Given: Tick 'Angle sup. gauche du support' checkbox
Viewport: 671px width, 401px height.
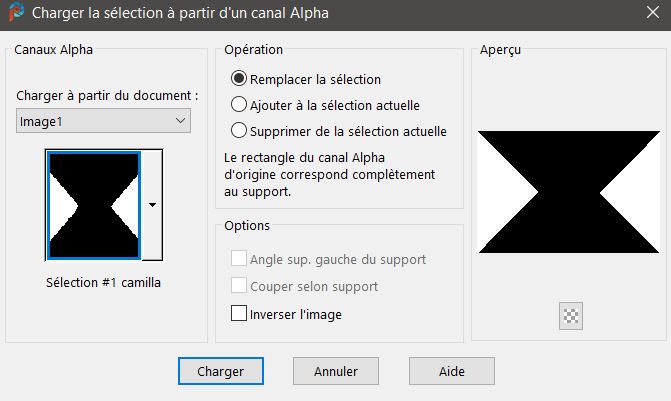Looking at the screenshot, I should [239, 259].
